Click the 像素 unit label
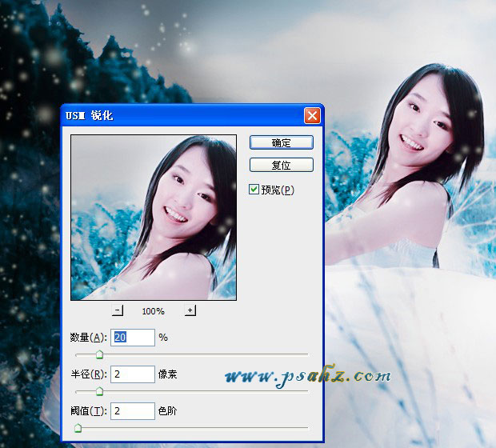The height and width of the screenshot is (448, 496). [x=169, y=374]
